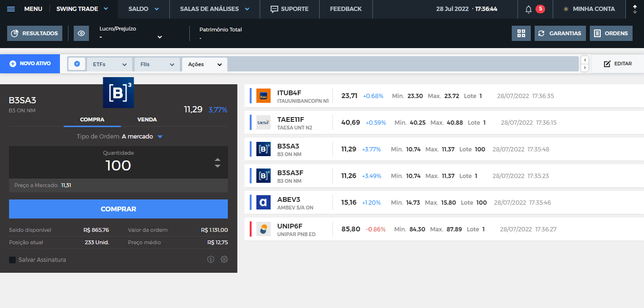644x308 pixels.
Task: Open the hamburger menu icon
Action: (11, 9)
